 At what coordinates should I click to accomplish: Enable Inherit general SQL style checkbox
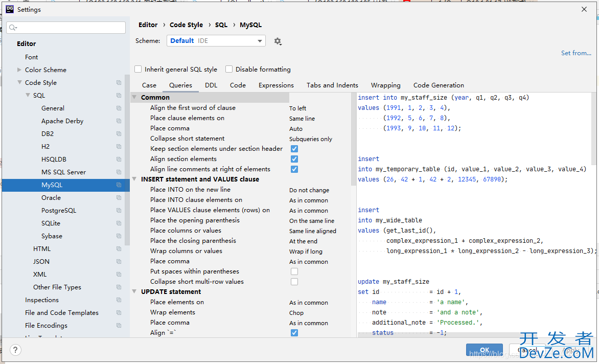tap(138, 69)
